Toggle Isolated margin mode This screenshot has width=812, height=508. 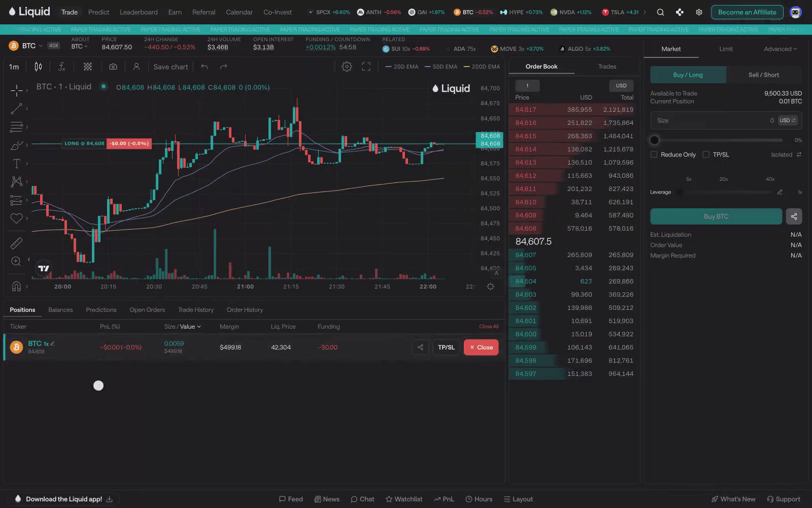tap(786, 154)
